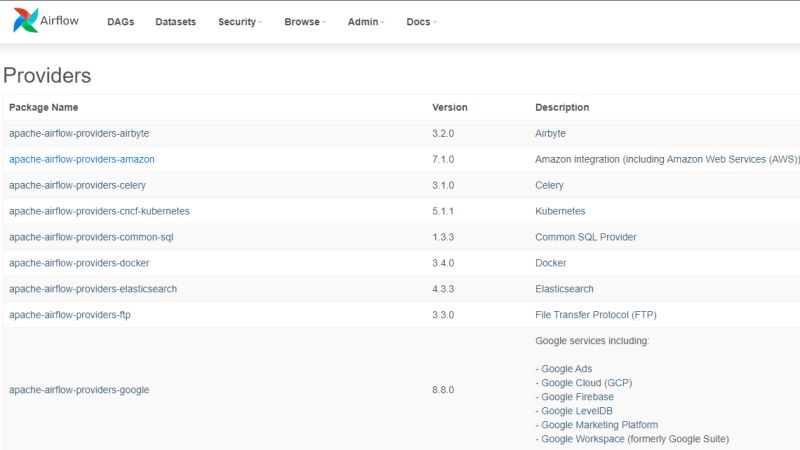Viewport: 800px width, 450px height.
Task: Open apache-airflow-providers-cncf-kubernetes package link
Action: click(99, 211)
